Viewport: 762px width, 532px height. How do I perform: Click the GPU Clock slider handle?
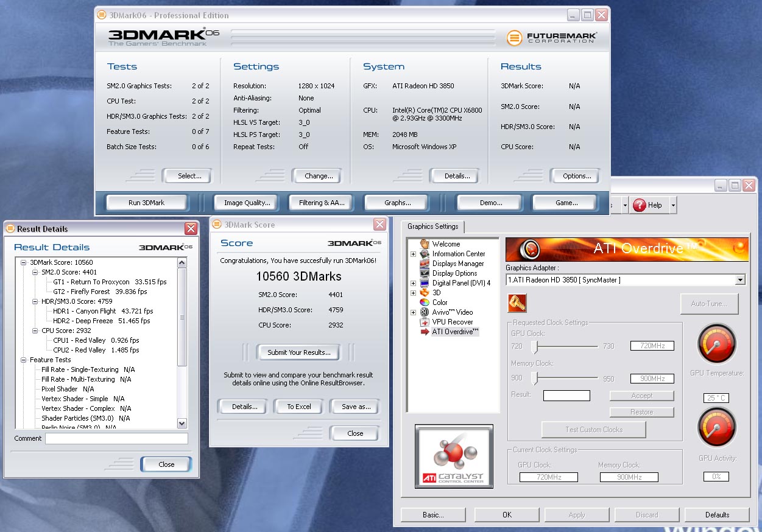pos(534,346)
